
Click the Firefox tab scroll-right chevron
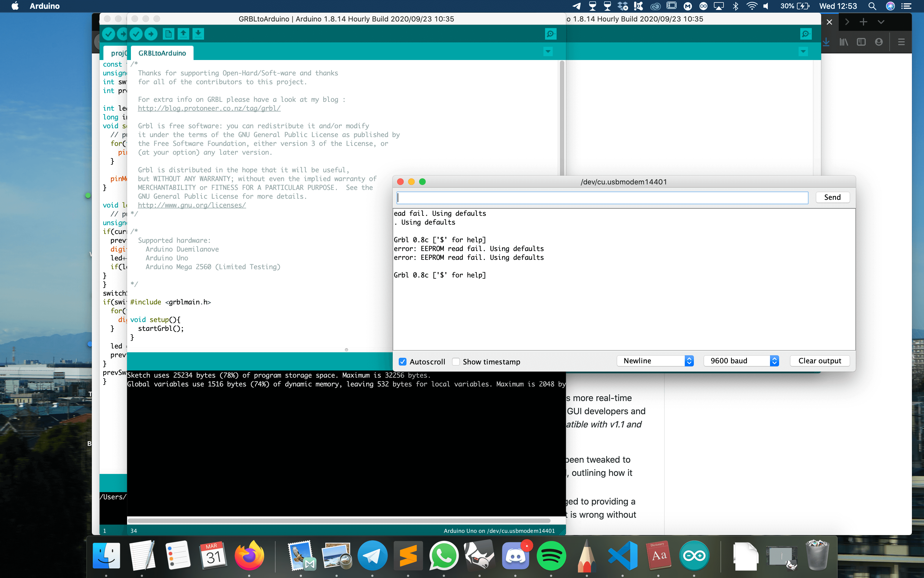[x=847, y=22]
